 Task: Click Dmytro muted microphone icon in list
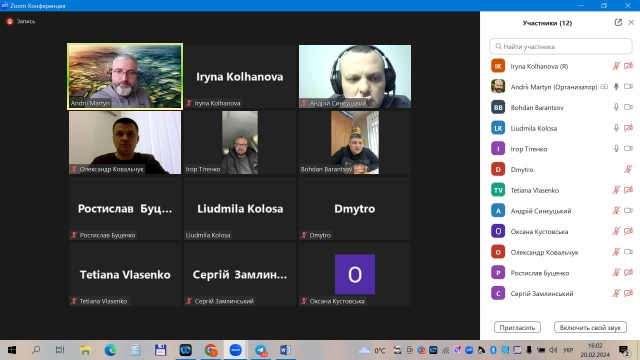coord(628,169)
